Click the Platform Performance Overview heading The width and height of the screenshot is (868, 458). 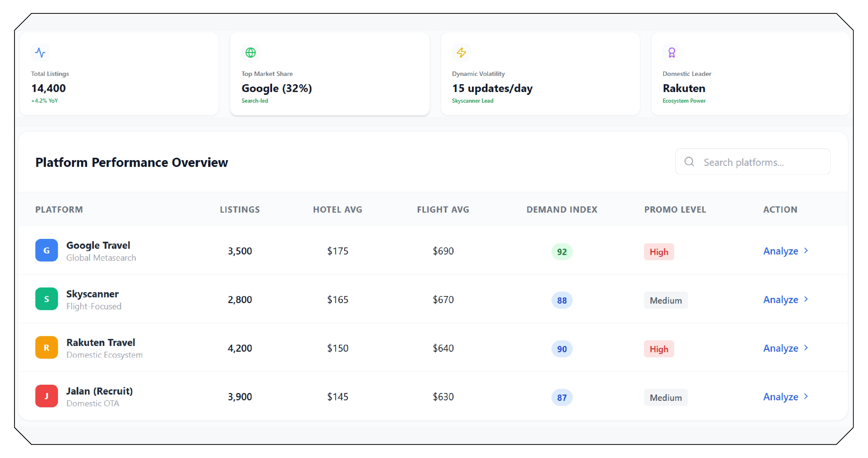(132, 162)
